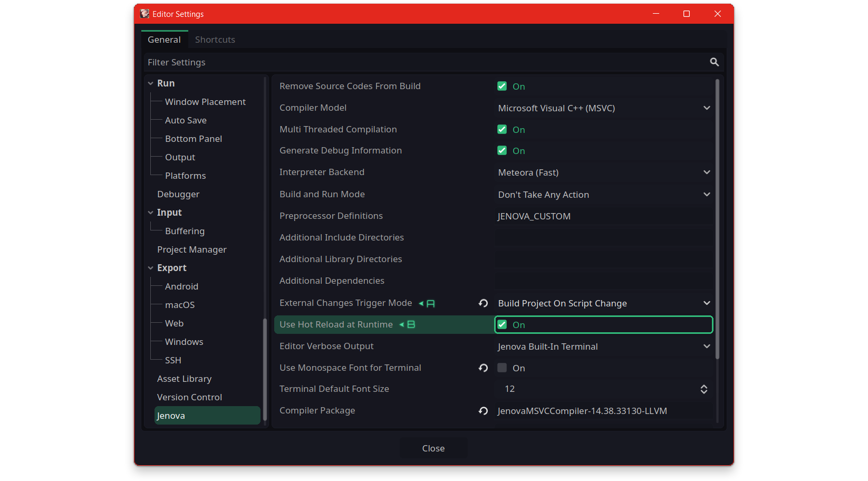
Task: Select Project Manager settings
Action: [192, 249]
